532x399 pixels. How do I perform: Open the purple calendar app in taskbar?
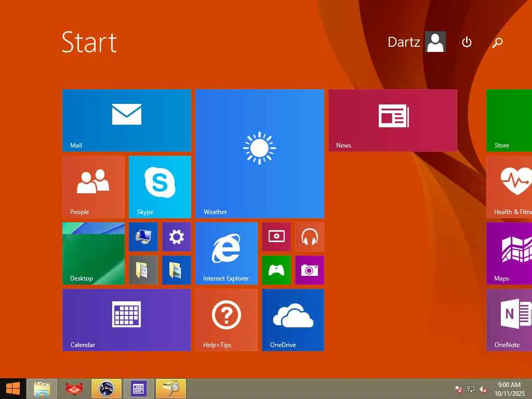(138, 389)
